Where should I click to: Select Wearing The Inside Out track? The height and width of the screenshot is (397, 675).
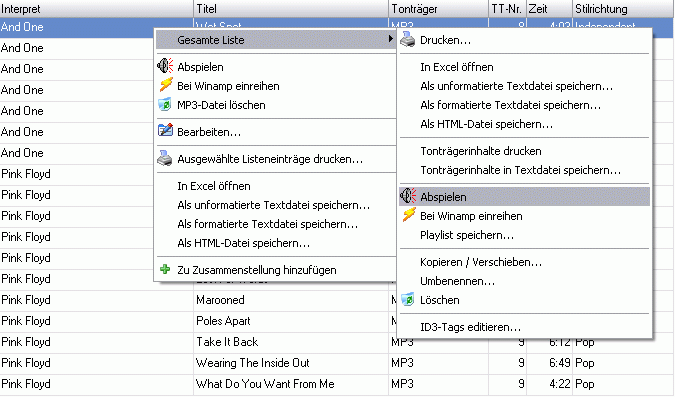253,363
